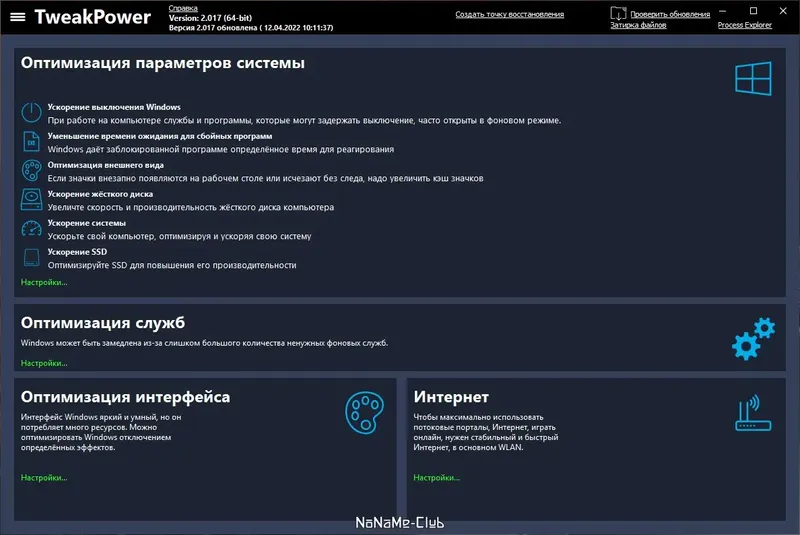This screenshot has height=535, width=800.
Task: Click the Оптимизация служб title
Action: [103, 323]
